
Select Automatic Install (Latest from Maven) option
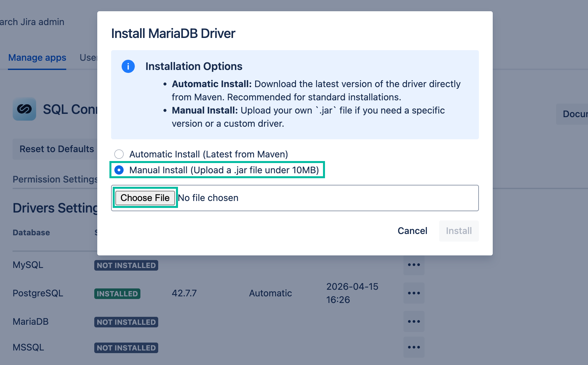click(x=119, y=154)
